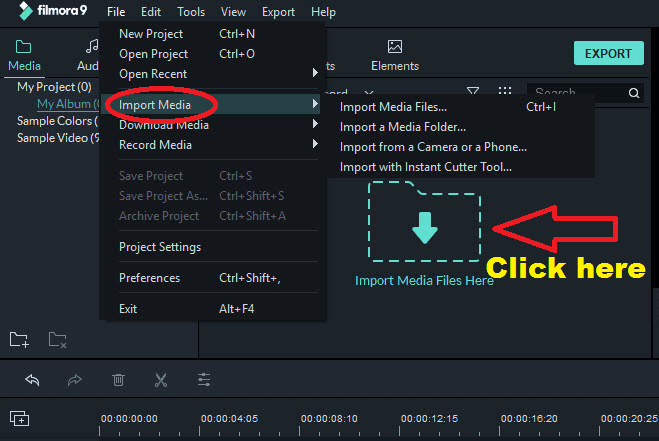This screenshot has width=659, height=441.
Task: Open the Media tab folder icon
Action: click(23, 46)
